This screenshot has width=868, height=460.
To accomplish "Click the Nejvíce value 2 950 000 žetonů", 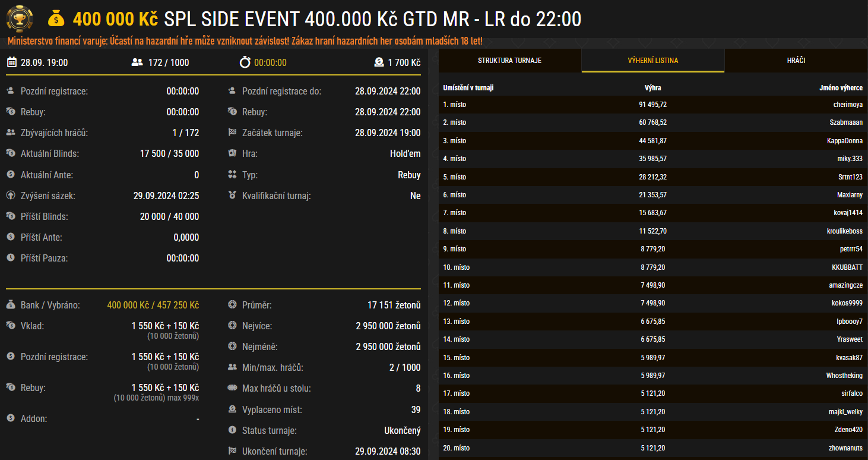I will pos(388,326).
